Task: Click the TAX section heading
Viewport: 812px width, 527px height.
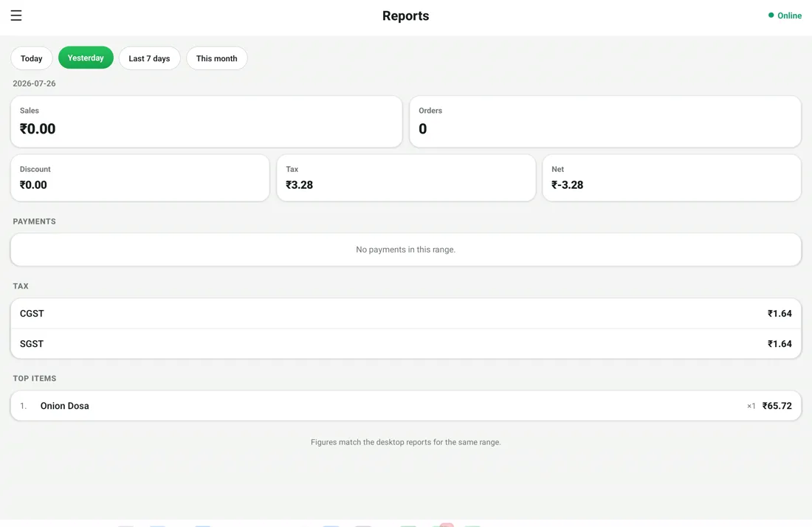Action: tap(21, 286)
